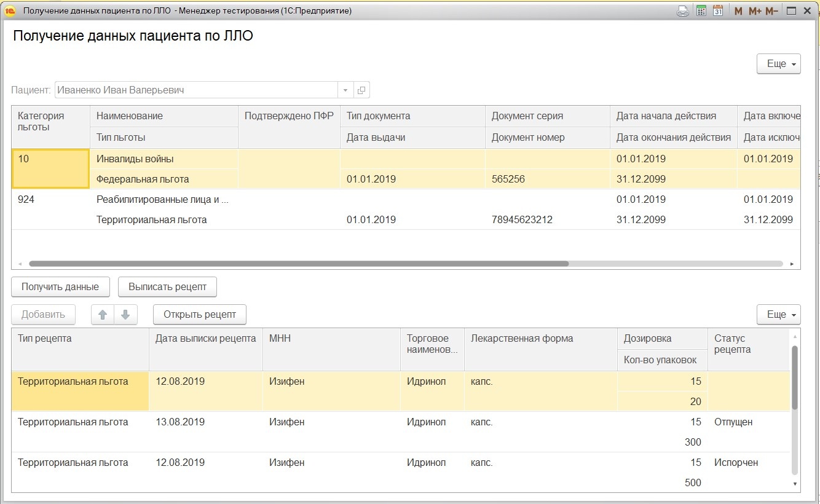Move recipe row up with arrow icon
Viewport: 820px width, 504px height.
[103, 315]
